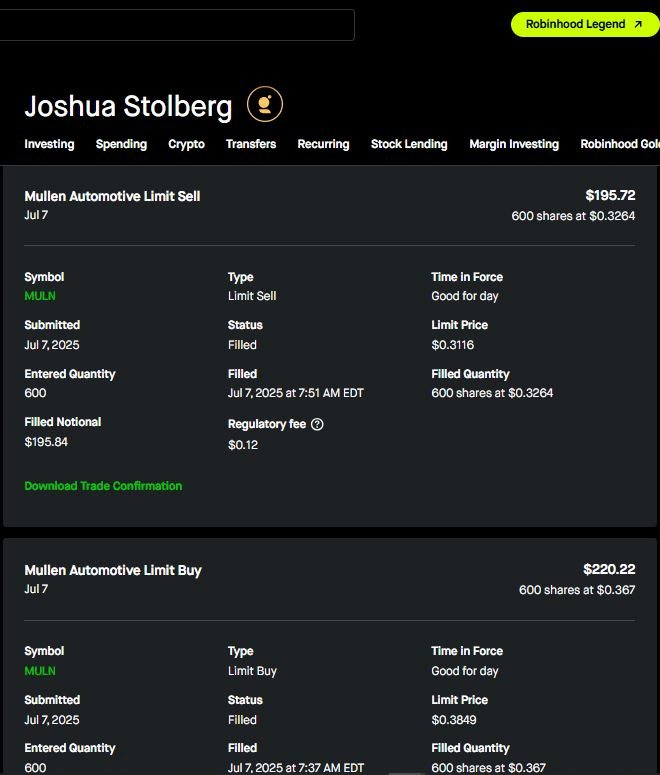
Task: Click Download Trade Confirmation link
Action: click(103, 486)
